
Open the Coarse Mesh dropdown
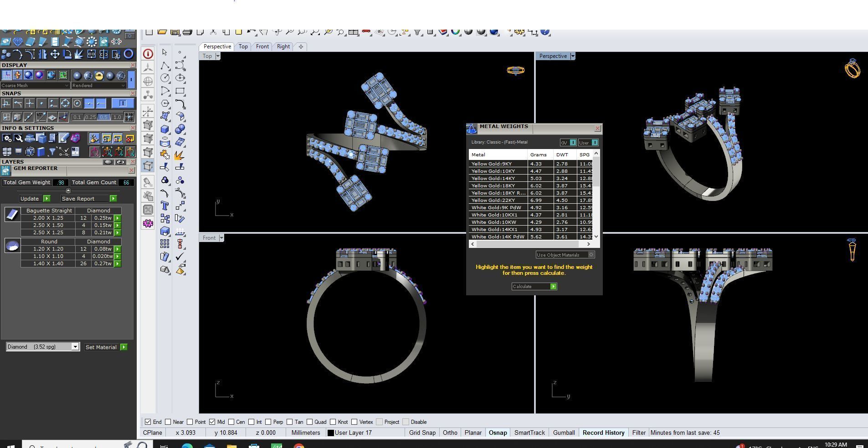click(35, 85)
